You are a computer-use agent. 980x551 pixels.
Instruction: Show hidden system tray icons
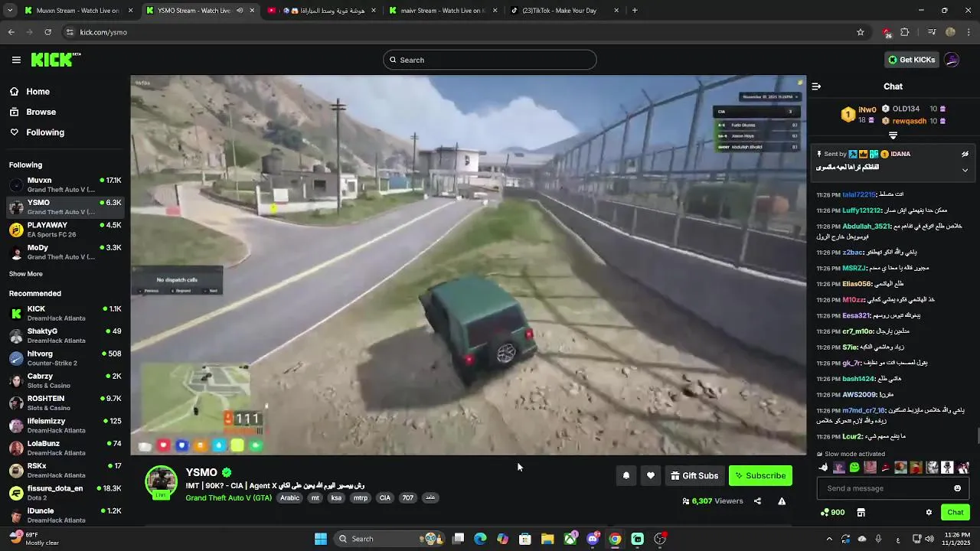pyautogui.click(x=829, y=539)
